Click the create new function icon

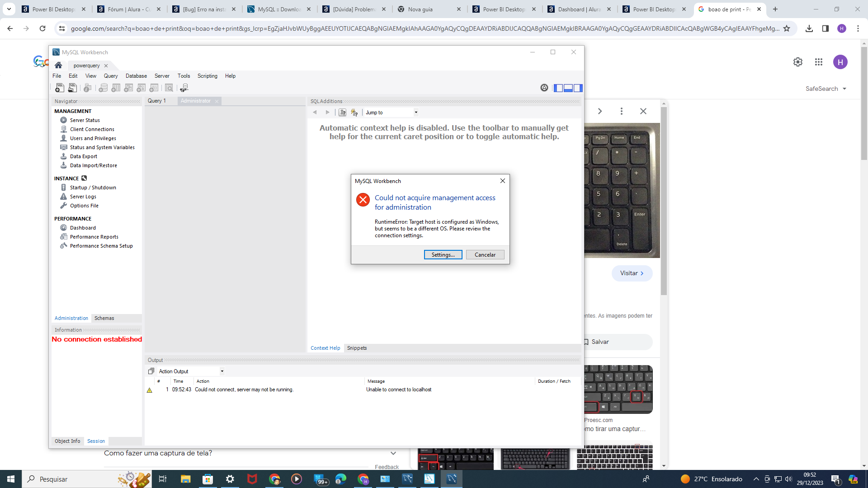click(154, 88)
